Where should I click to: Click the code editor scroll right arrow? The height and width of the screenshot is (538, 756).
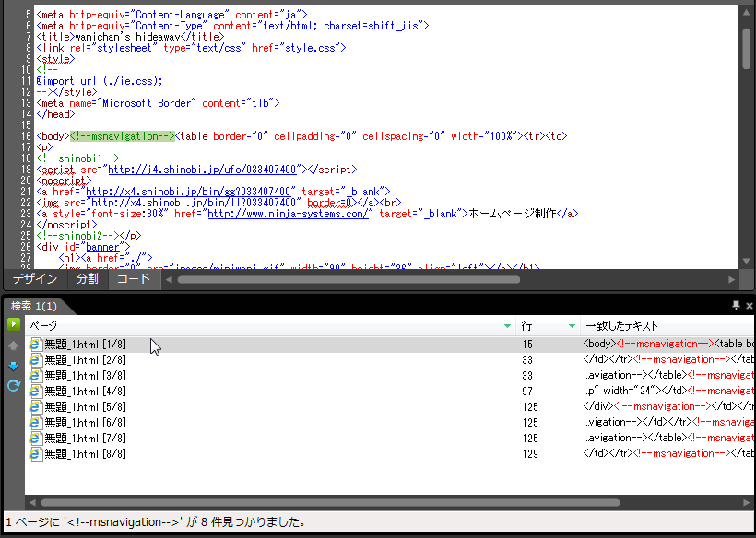[x=731, y=279]
